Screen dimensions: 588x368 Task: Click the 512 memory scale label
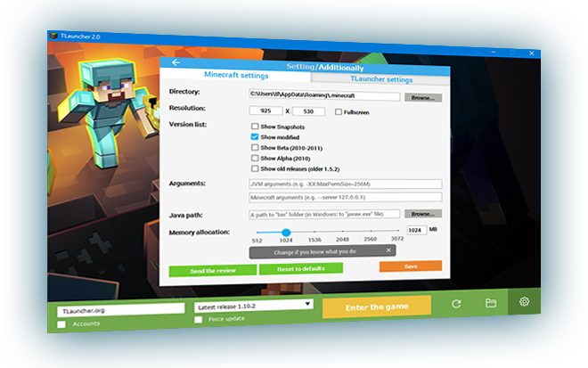[x=257, y=241]
